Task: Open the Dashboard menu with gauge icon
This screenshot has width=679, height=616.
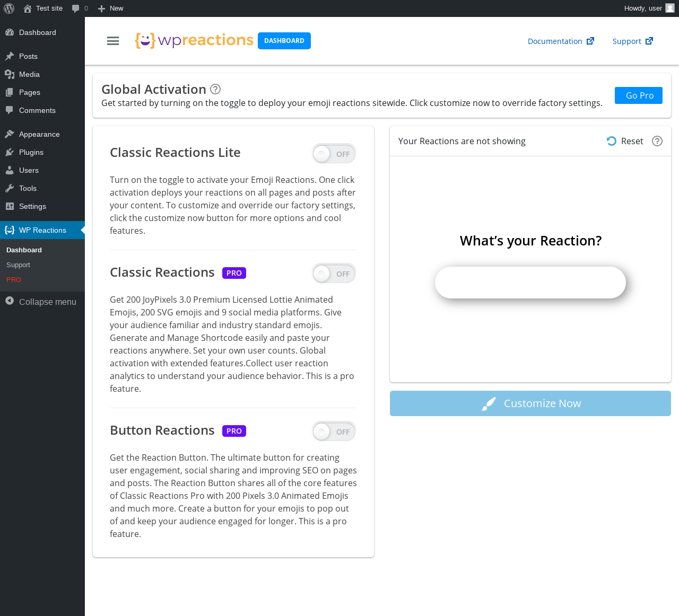Action: click(42, 32)
